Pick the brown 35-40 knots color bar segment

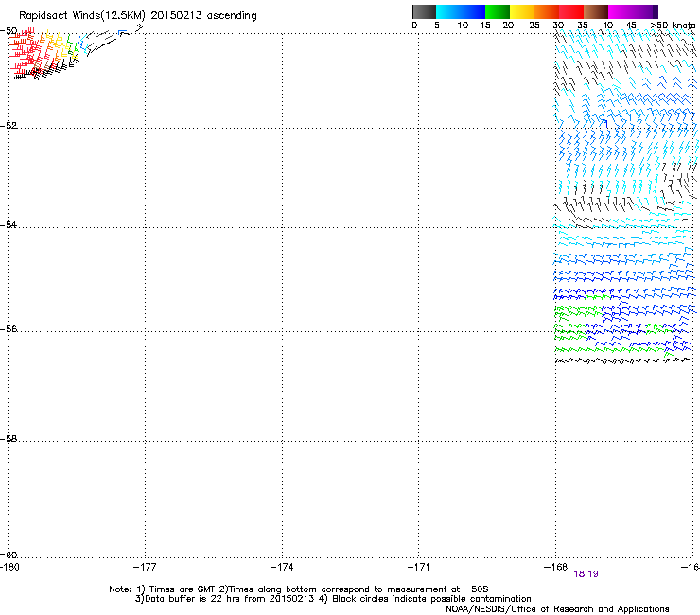tap(596, 11)
